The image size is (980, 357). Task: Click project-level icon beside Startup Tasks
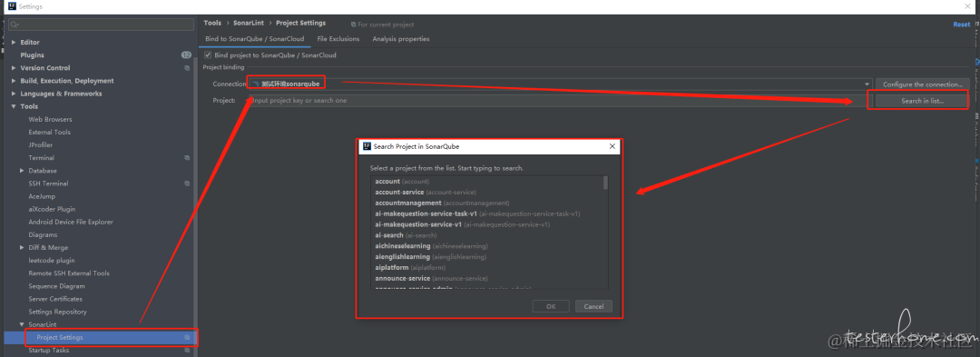coord(187,351)
